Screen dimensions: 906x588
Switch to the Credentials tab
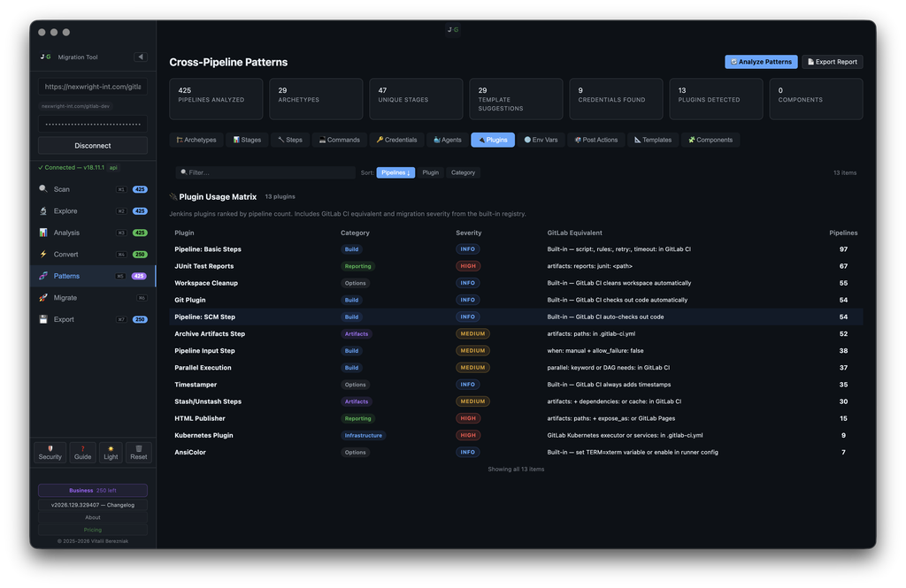coord(397,140)
